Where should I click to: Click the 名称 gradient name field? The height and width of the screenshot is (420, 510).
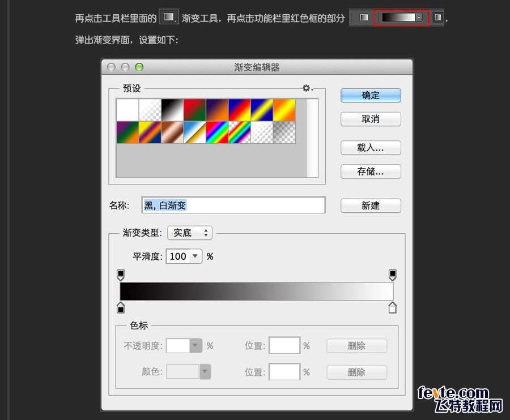233,205
